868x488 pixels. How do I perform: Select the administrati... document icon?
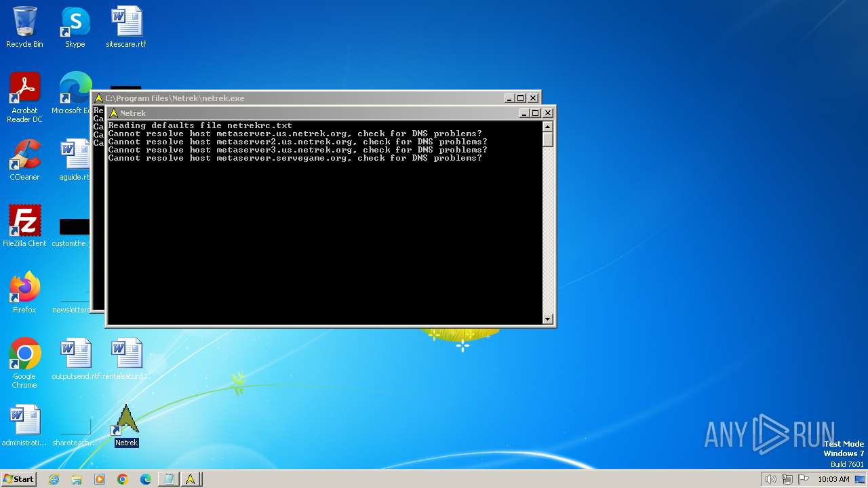pyautogui.click(x=24, y=426)
